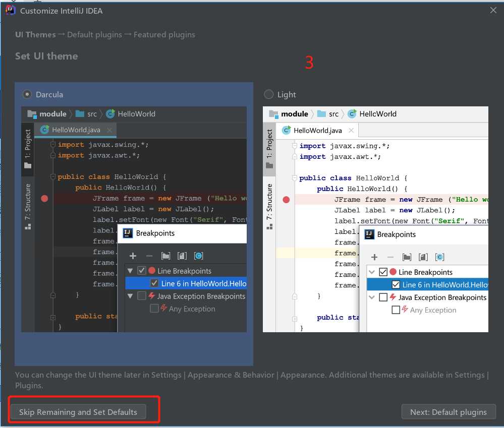Collapse Line Breakpoints chevron in Light preview
This screenshot has height=428, width=504.
click(x=372, y=272)
